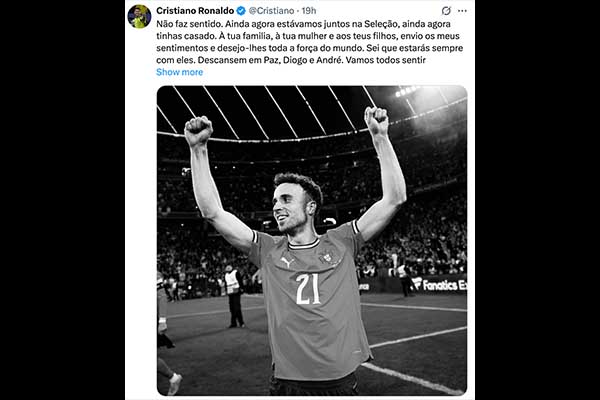Click the text line beginning "tinhas casado"
The image size is (600, 400).
tap(308, 36)
